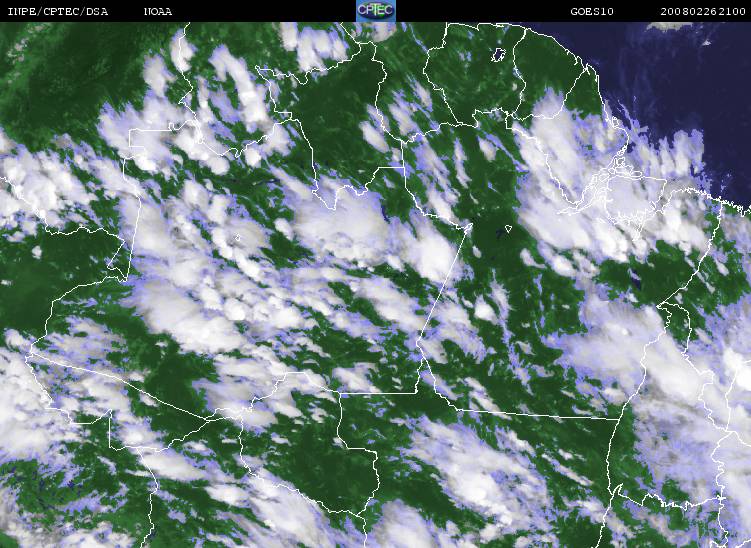The image size is (751, 548).
Task: Select the GOES10 satellite label
Action: click(x=592, y=11)
